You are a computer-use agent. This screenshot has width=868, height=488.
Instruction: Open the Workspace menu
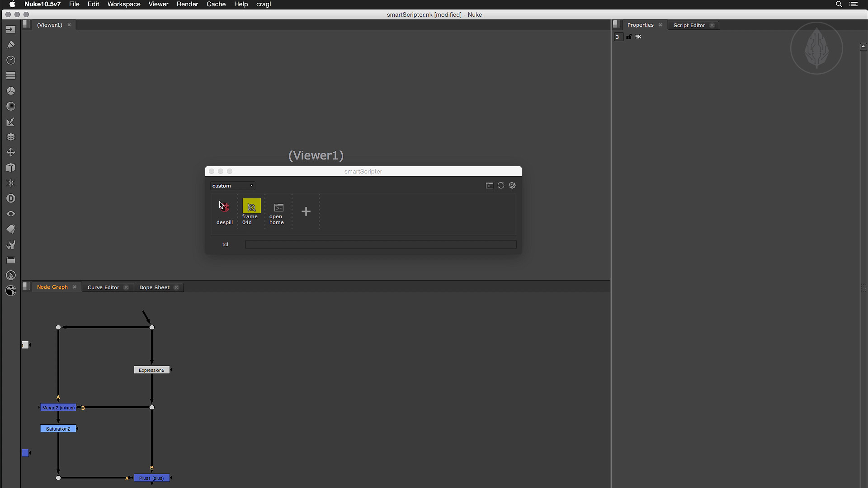click(x=123, y=4)
